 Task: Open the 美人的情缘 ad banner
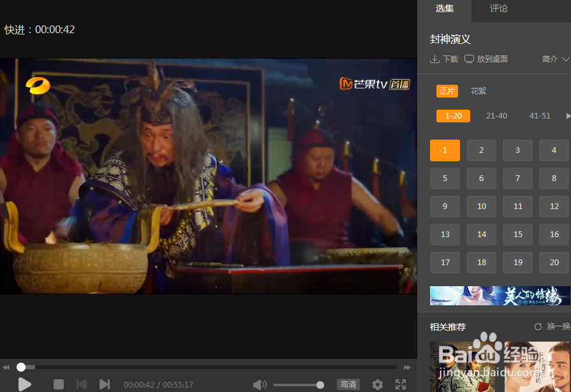point(500,296)
